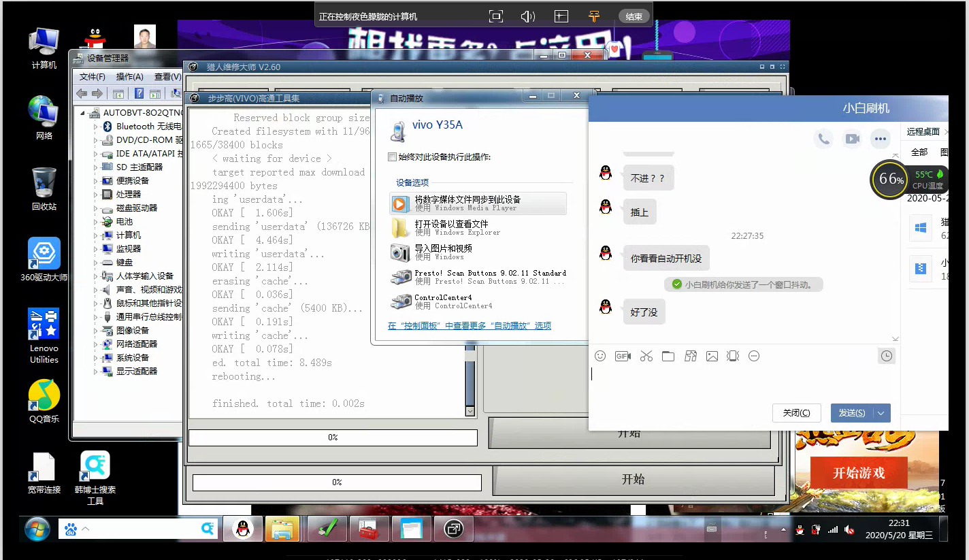
Task: Open the circled-dots more tools icon in chat toolbar
Action: [x=754, y=356]
